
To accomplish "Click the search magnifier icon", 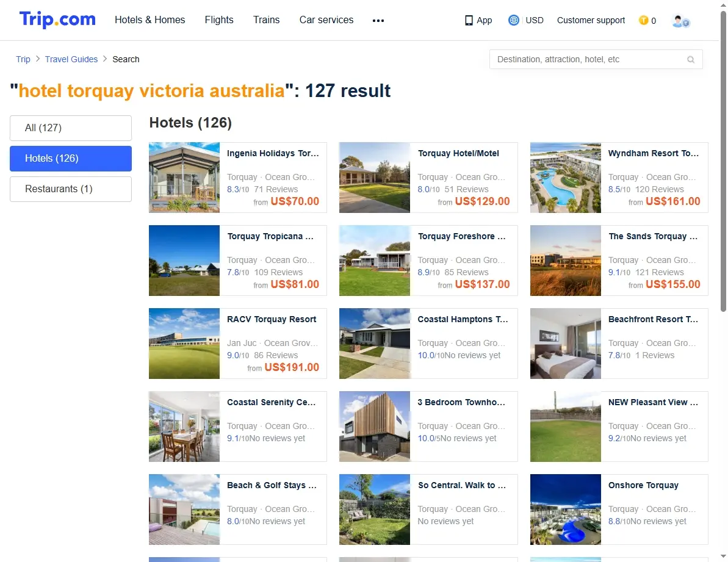I will [691, 59].
